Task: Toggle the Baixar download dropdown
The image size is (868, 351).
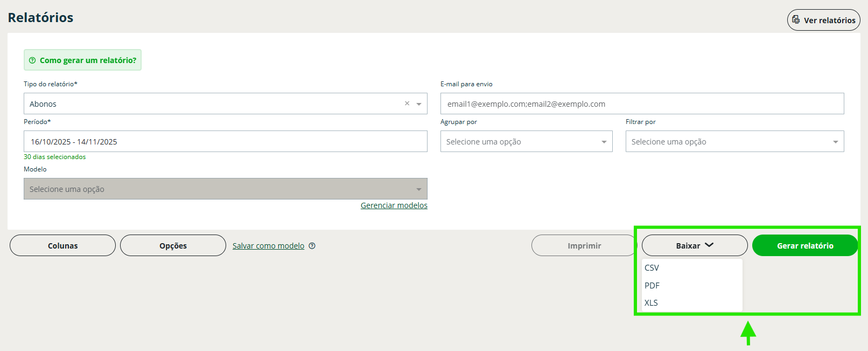Action: pyautogui.click(x=694, y=246)
